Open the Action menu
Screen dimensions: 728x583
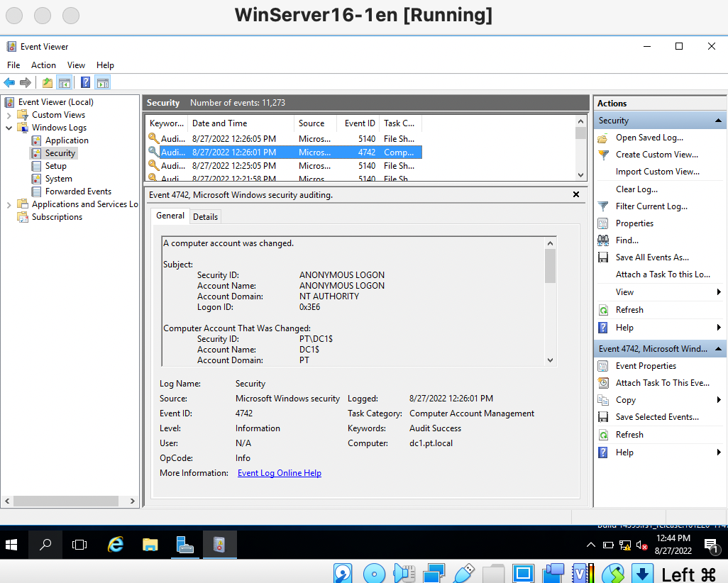pyautogui.click(x=44, y=65)
